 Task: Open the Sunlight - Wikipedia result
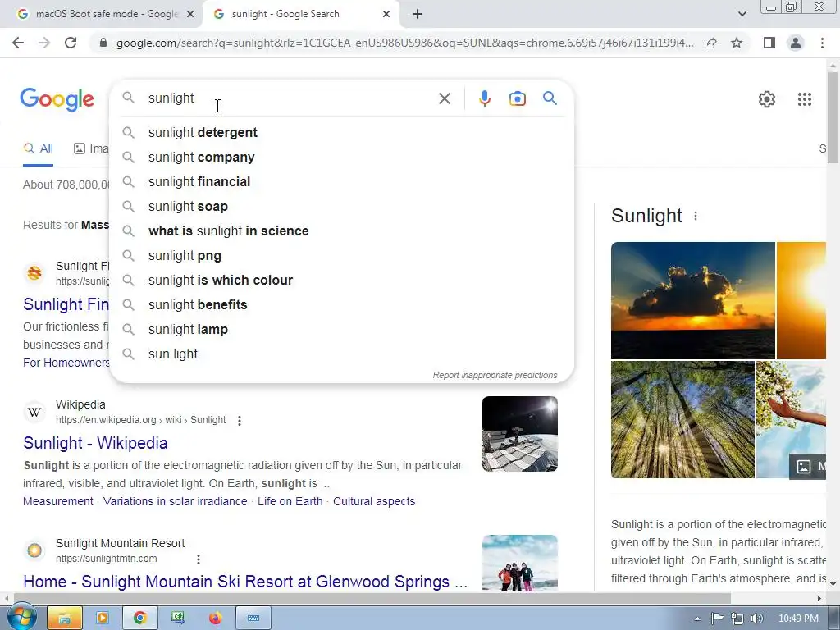pos(95,443)
